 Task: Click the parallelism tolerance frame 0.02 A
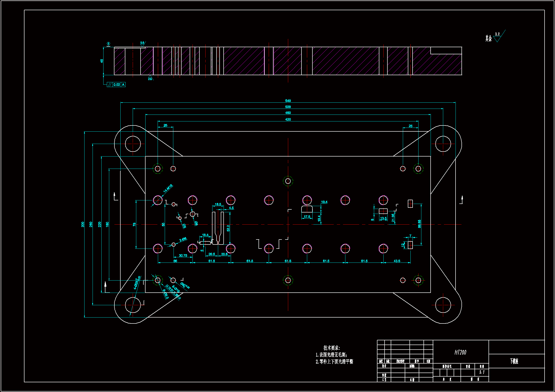coord(116,84)
